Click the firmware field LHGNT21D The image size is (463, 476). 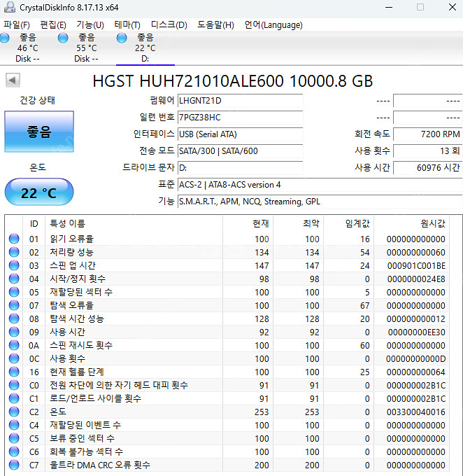240,101
